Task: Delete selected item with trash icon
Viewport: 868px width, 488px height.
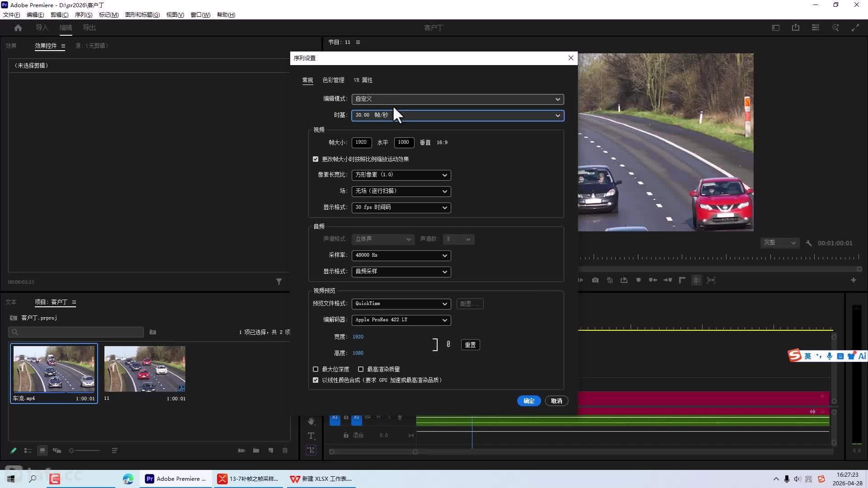Action: pos(285,450)
